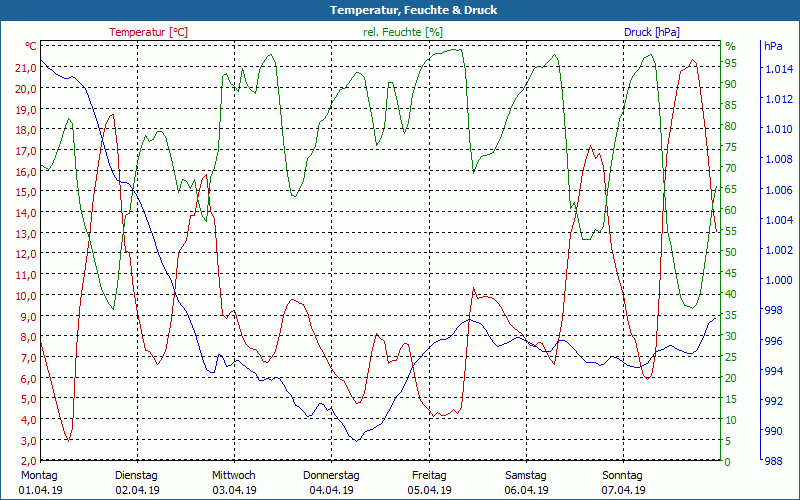Image resolution: width=800 pixels, height=500 pixels.
Task: Click the chart title 'Temperatur, Feuchte & Druck'
Action: pyautogui.click(x=400, y=10)
